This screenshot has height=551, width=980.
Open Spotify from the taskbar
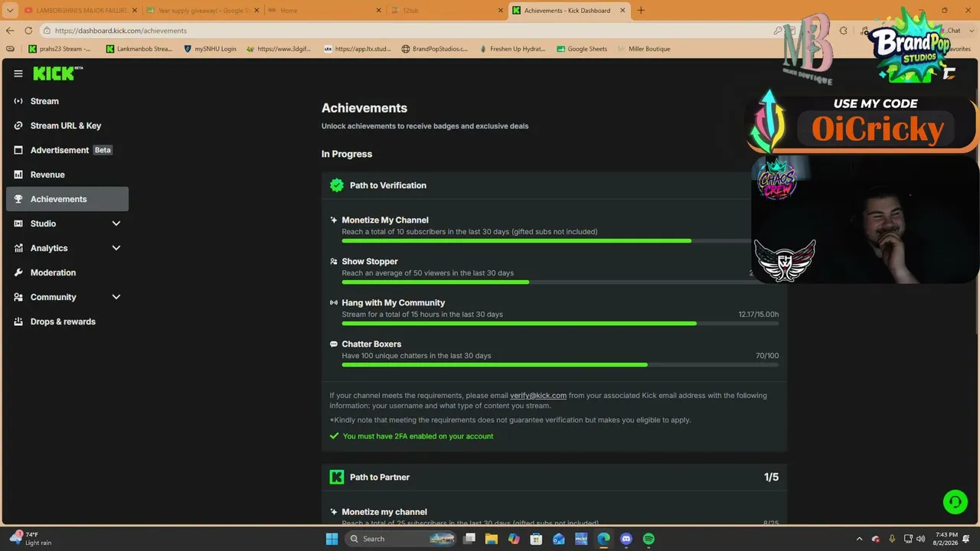coord(648,539)
